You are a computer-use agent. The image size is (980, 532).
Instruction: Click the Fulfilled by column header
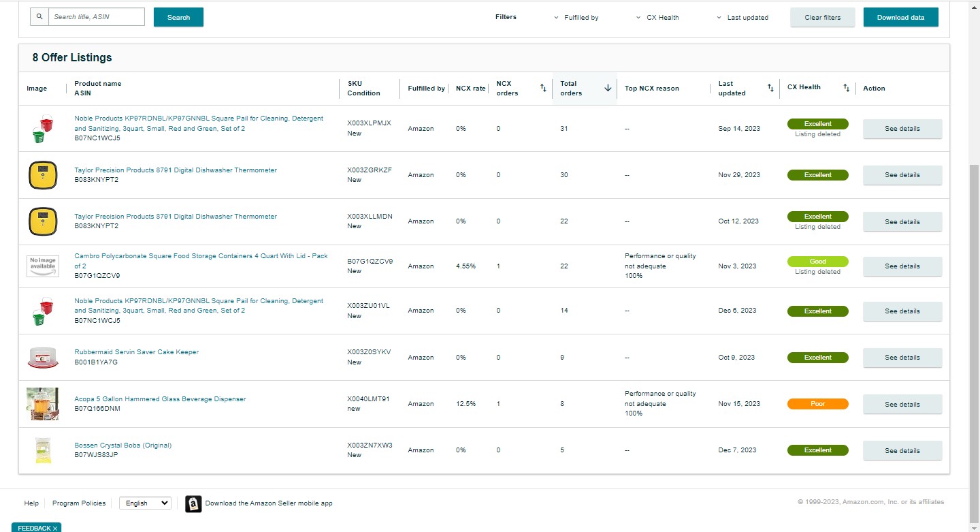(426, 89)
